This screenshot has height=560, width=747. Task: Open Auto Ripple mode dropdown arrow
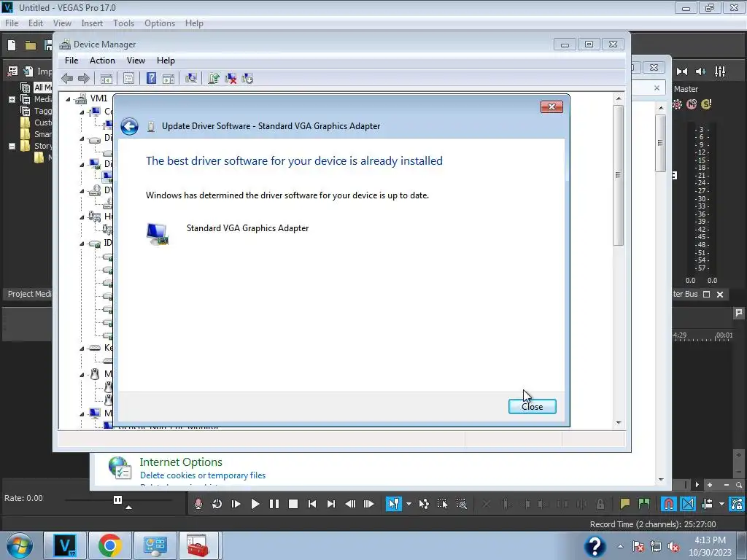(x=721, y=504)
